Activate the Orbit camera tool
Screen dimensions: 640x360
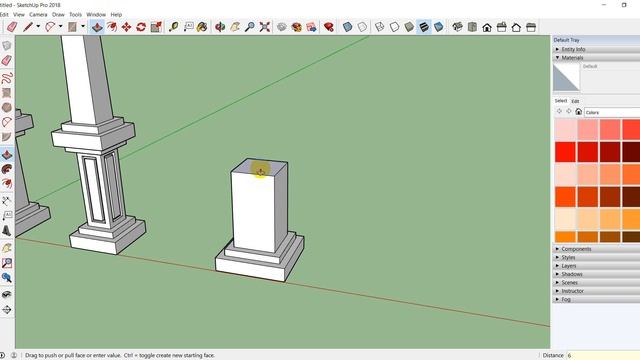coord(220,27)
